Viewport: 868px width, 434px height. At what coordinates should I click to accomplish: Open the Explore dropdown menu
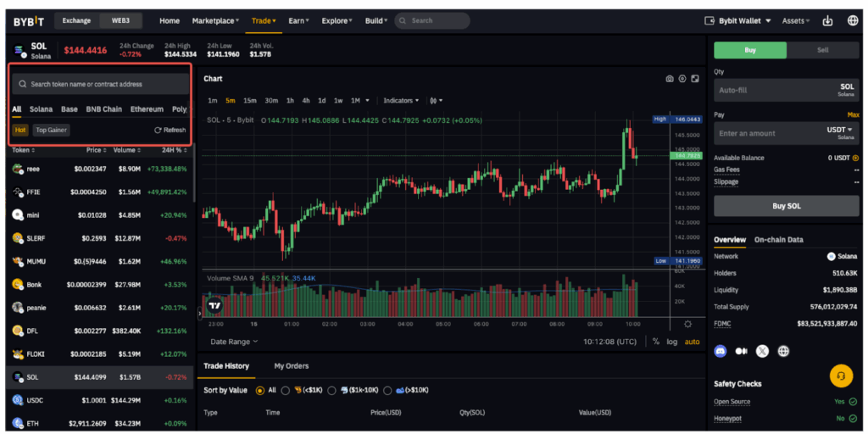[337, 20]
